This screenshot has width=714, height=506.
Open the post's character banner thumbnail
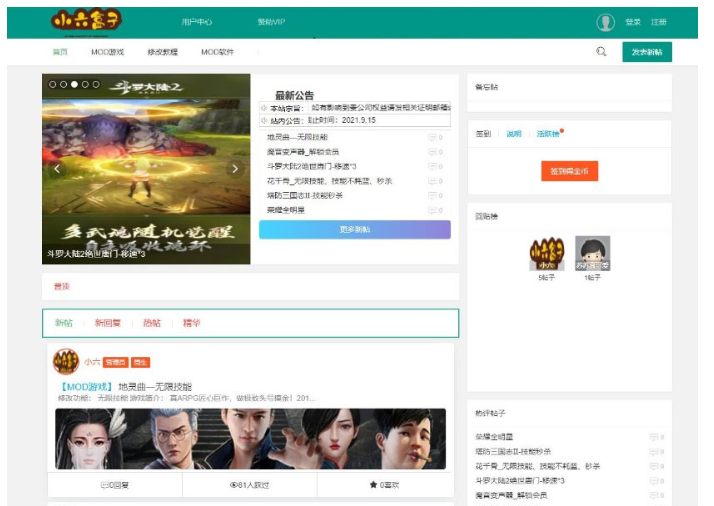250,438
